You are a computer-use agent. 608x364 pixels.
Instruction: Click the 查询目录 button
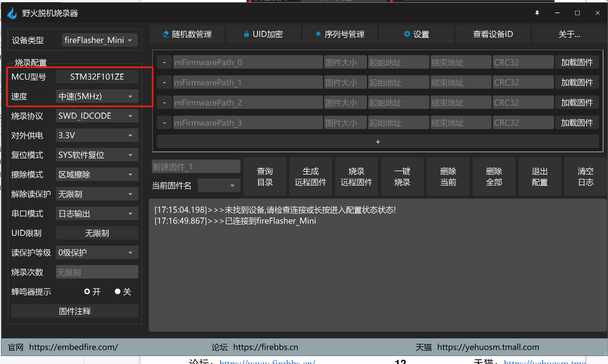(x=265, y=176)
